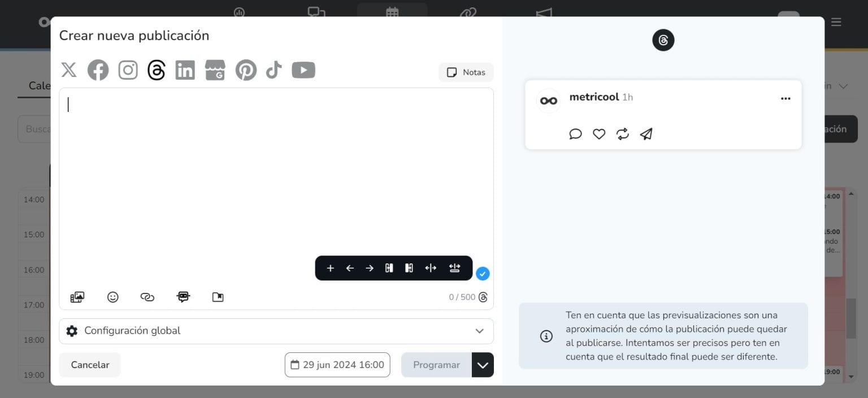Select the YouTube network icon

pos(303,70)
